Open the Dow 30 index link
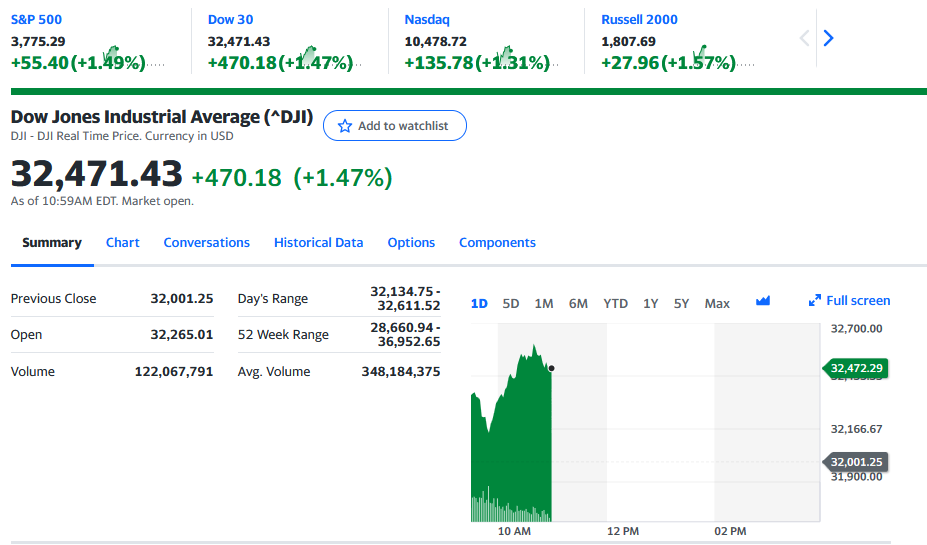Image resolution: width=927 pixels, height=545 pixels. [230, 20]
